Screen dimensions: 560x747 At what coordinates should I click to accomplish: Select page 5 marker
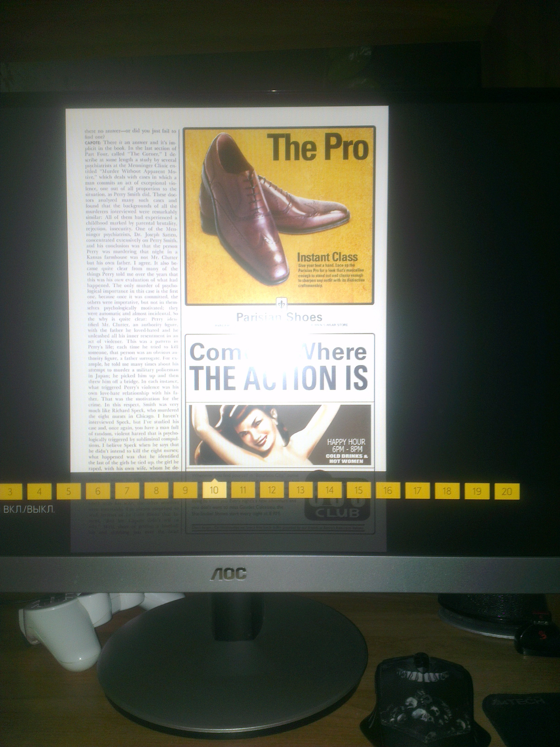point(69,491)
